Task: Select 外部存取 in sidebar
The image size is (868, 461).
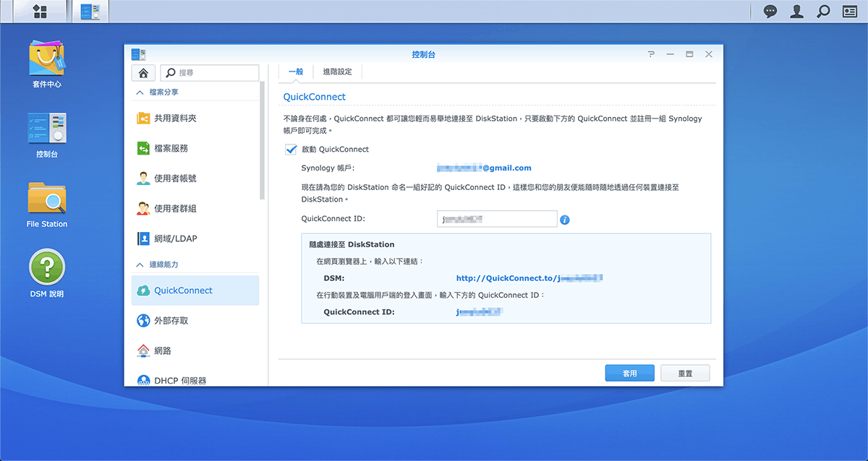Action: [195, 320]
